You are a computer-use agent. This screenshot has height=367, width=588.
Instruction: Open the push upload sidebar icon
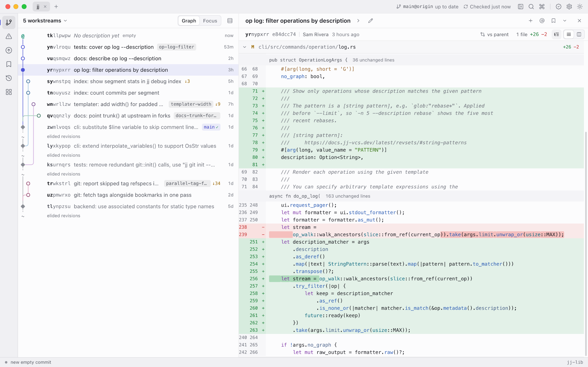[9, 50]
